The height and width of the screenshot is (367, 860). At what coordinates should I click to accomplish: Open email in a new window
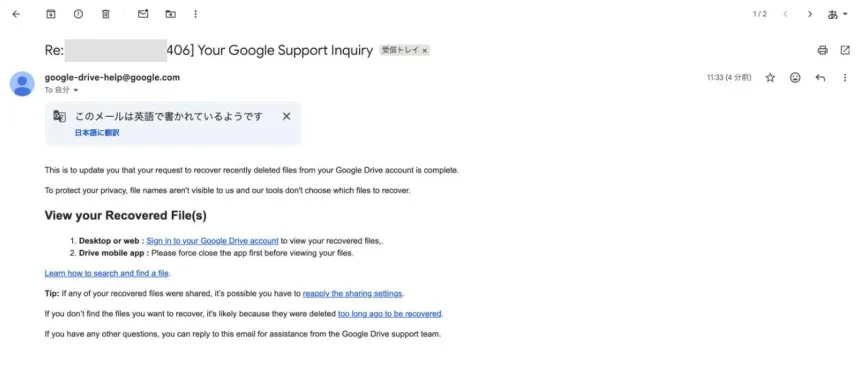click(845, 50)
